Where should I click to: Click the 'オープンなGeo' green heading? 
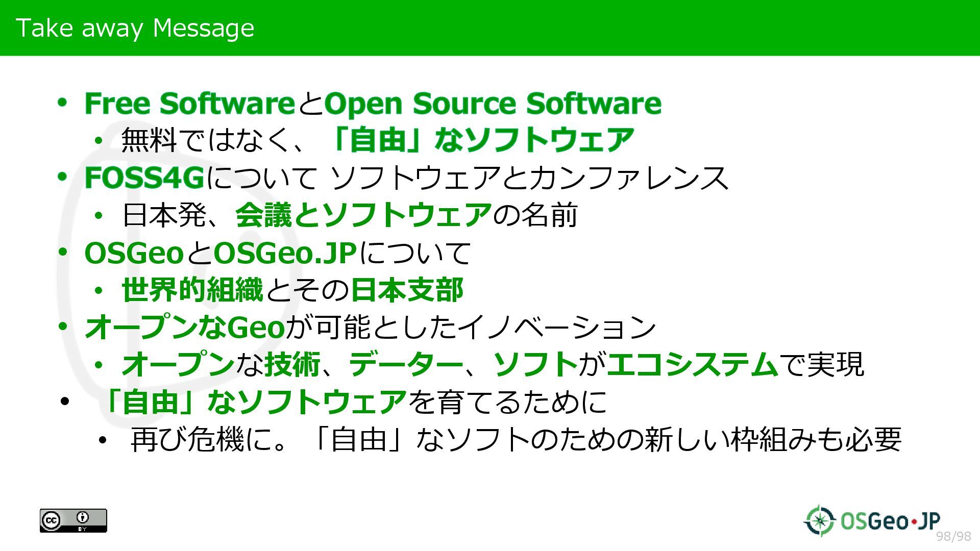coord(185,328)
